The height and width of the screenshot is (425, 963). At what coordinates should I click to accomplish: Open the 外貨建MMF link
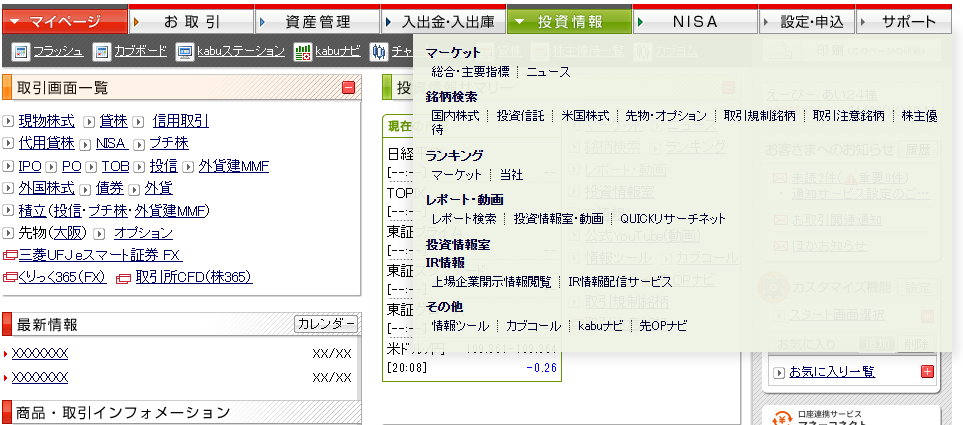tap(233, 166)
